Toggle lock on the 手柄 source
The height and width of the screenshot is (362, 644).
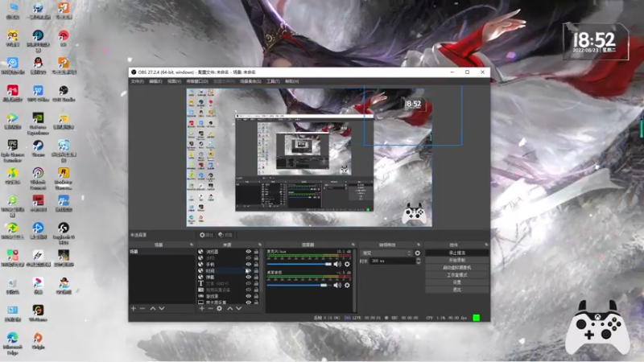click(x=256, y=265)
